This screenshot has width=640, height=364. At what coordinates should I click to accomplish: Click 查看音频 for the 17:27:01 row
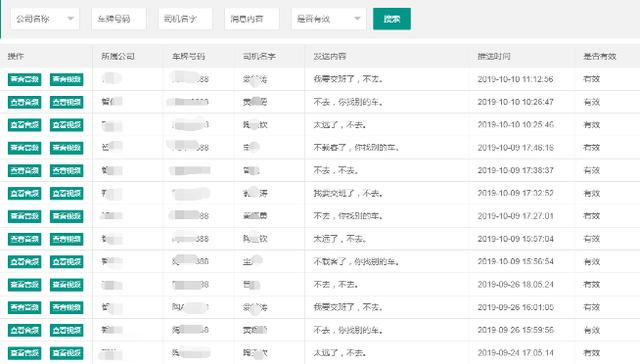click(24, 216)
